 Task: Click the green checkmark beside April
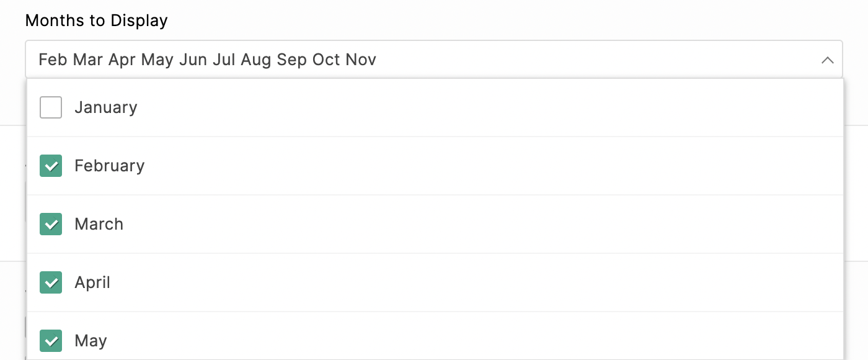pos(50,282)
